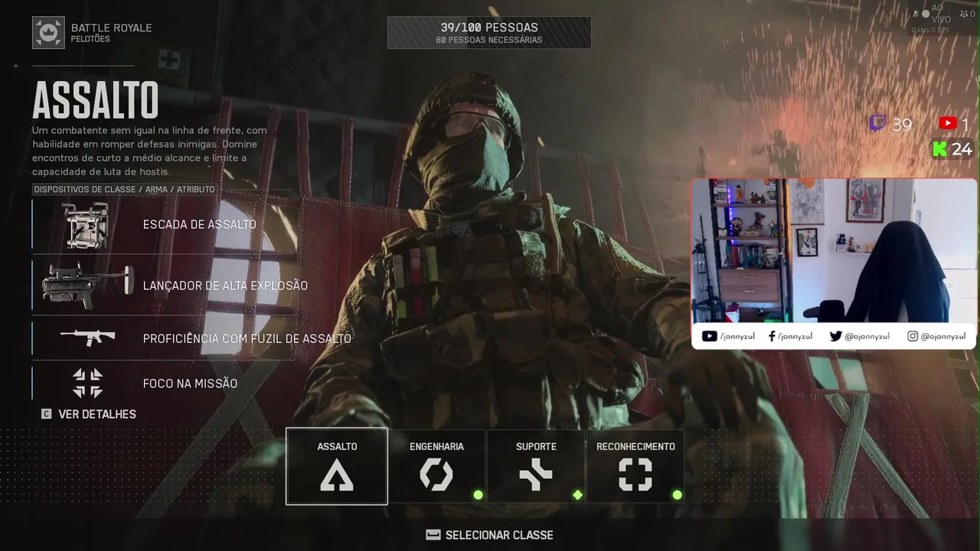Click the Assalto arrow emblem icon
980x551 pixels.
tap(337, 475)
